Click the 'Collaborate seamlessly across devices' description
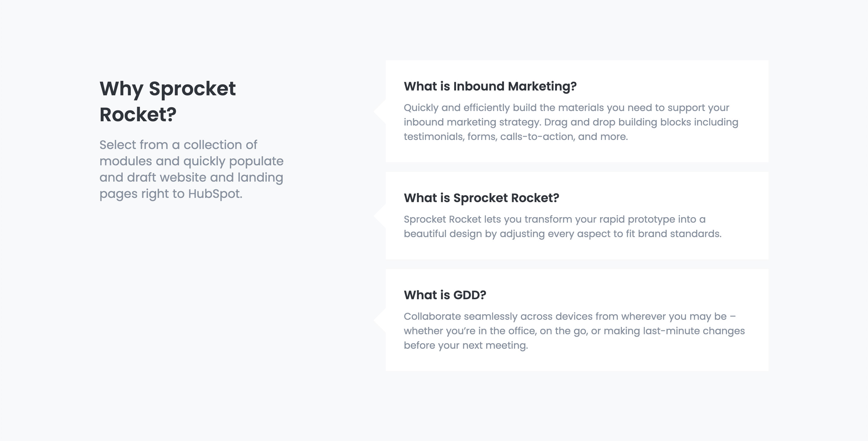 [574, 331]
